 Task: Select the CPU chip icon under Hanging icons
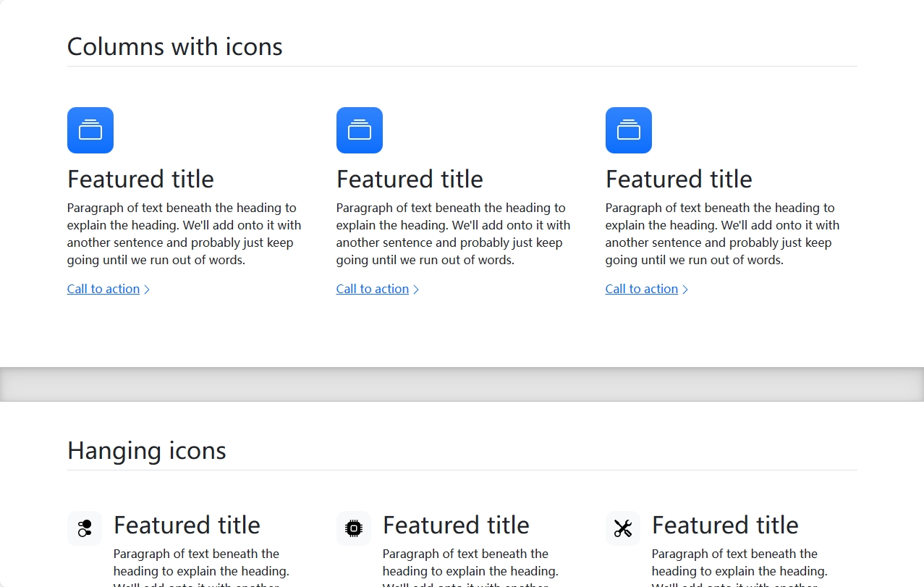354,528
